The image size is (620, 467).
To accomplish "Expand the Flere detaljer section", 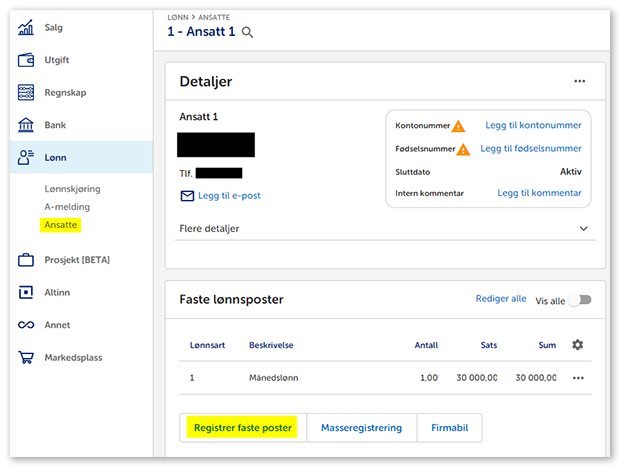I will (584, 229).
